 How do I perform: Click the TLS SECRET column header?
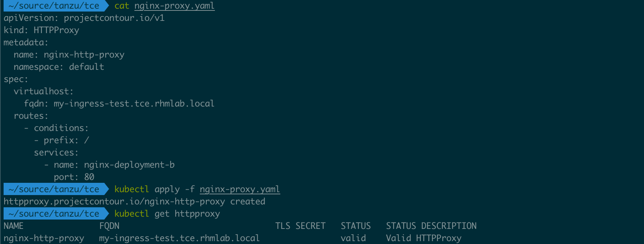[300, 226]
